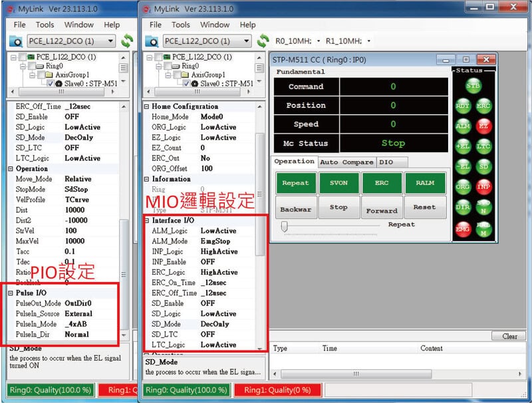Open the R1_10MH: speed dropdown
The width and height of the screenshot is (532, 403).
[369, 41]
